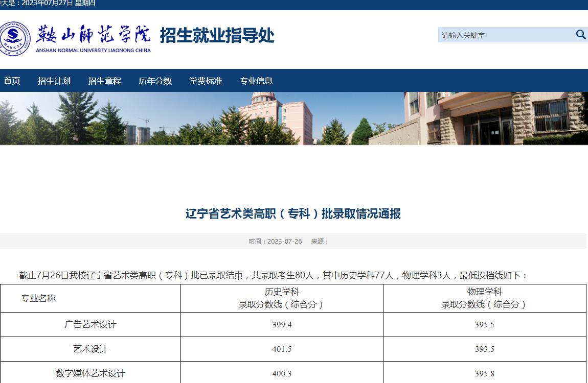Click the 物理学科 录取分数线 column header

coord(485,298)
